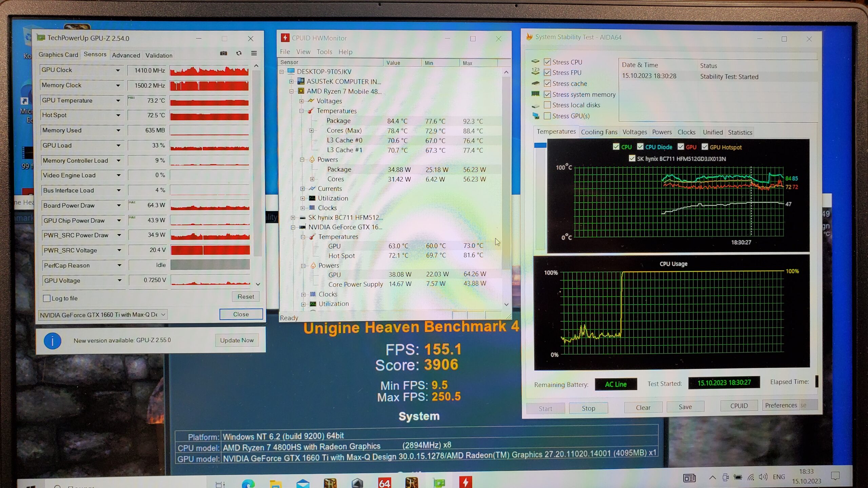
Task: Open GPU Temperature sensor dropdown arrow
Action: click(118, 101)
